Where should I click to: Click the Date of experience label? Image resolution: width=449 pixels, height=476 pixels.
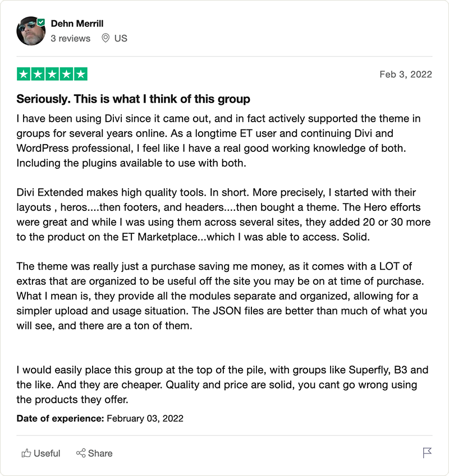pos(61,418)
